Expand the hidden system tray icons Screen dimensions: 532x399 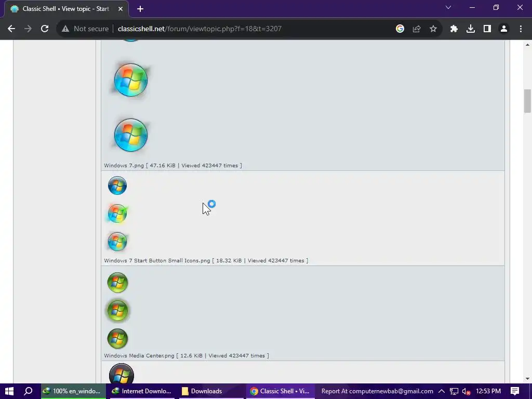(442, 391)
